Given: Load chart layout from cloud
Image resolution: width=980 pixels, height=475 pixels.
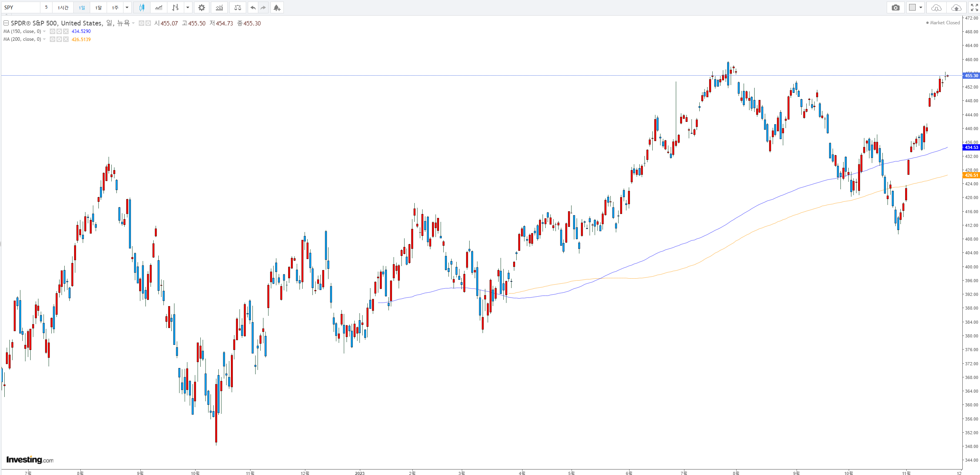Looking at the screenshot, I should pyautogui.click(x=936, y=7).
